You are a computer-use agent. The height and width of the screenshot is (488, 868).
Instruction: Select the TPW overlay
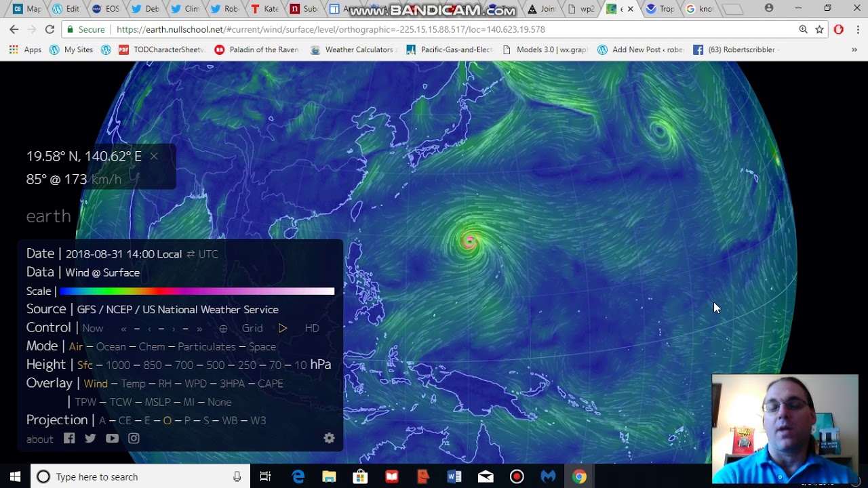click(x=86, y=402)
